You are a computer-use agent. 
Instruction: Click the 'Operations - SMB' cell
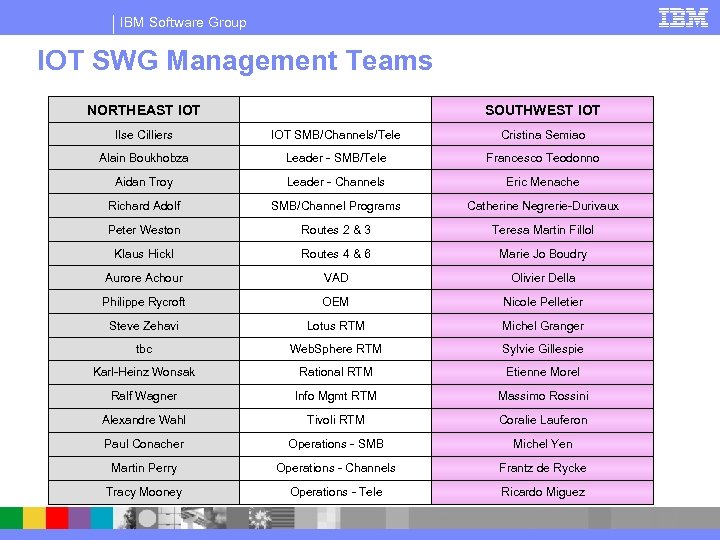[335, 444]
